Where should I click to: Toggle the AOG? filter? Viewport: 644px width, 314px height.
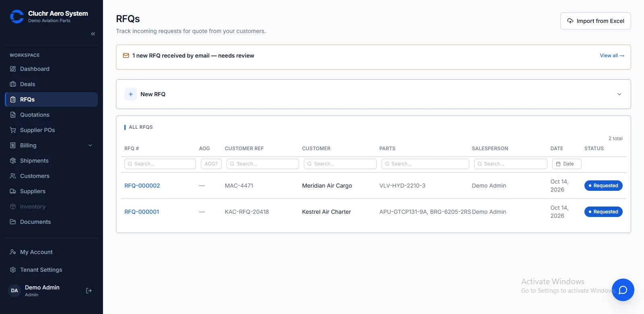coord(211,164)
